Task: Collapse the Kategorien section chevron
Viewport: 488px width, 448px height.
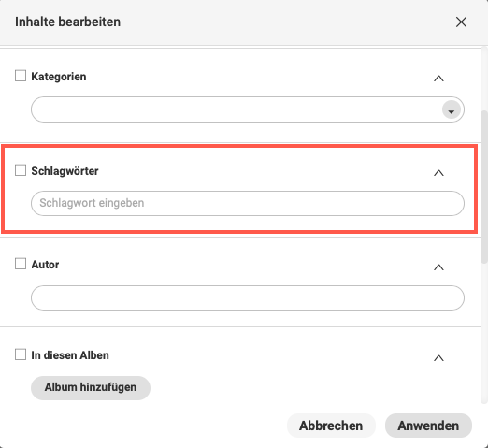Action: coord(438,79)
